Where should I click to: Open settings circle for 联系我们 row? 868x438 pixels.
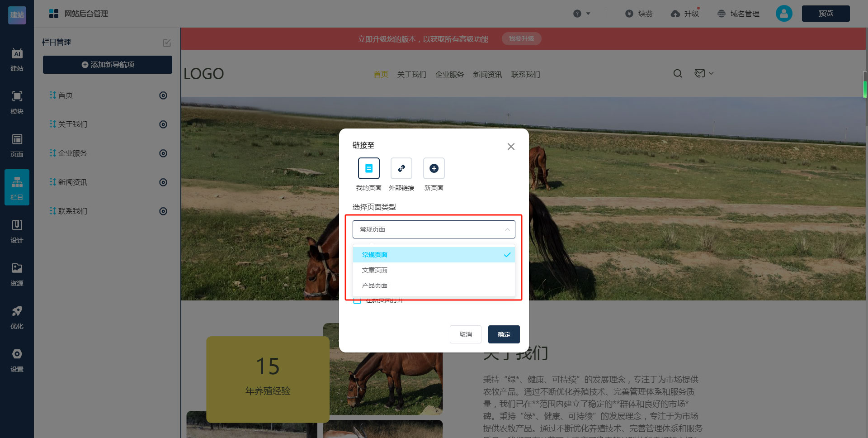[x=163, y=211]
